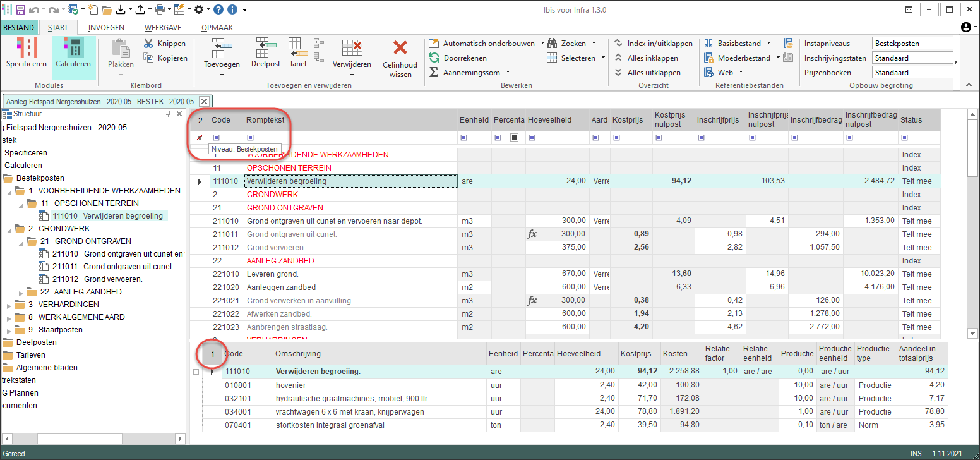This screenshot has height=460, width=980.
Task: Open the Automatisch onderbouwen dropdown
Action: click(542, 44)
